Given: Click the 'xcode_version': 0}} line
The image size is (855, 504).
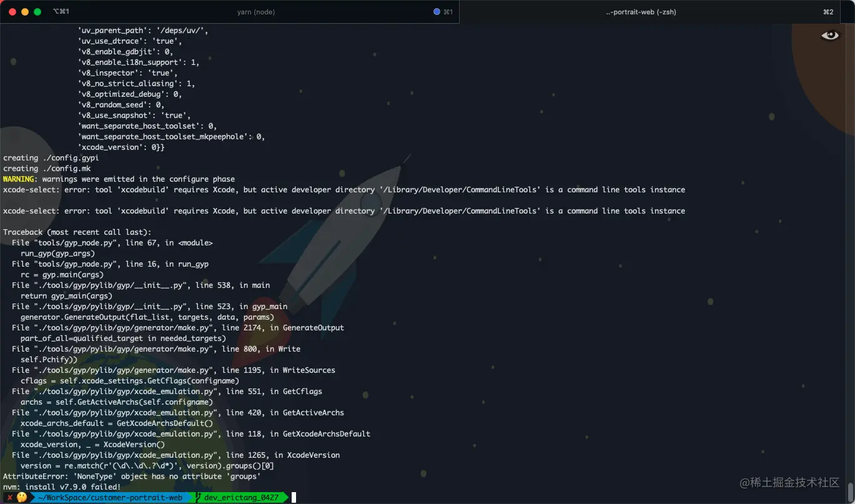Looking at the screenshot, I should [121, 147].
